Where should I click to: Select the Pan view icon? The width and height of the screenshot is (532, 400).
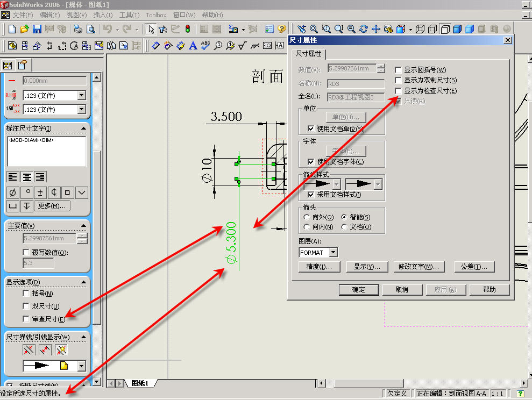click(376, 29)
